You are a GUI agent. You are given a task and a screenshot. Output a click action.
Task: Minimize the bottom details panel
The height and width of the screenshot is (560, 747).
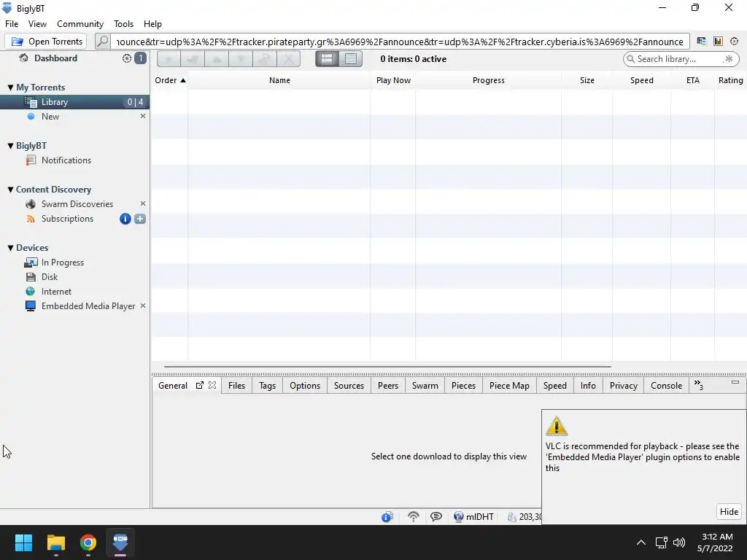coord(735,382)
